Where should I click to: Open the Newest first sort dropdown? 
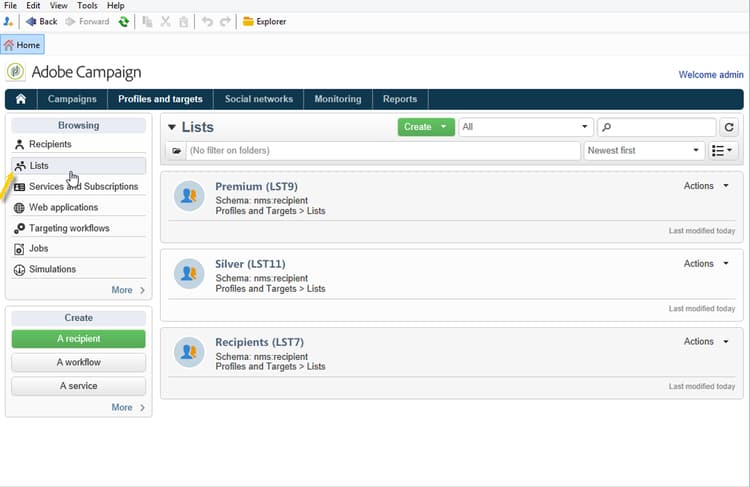tap(644, 151)
